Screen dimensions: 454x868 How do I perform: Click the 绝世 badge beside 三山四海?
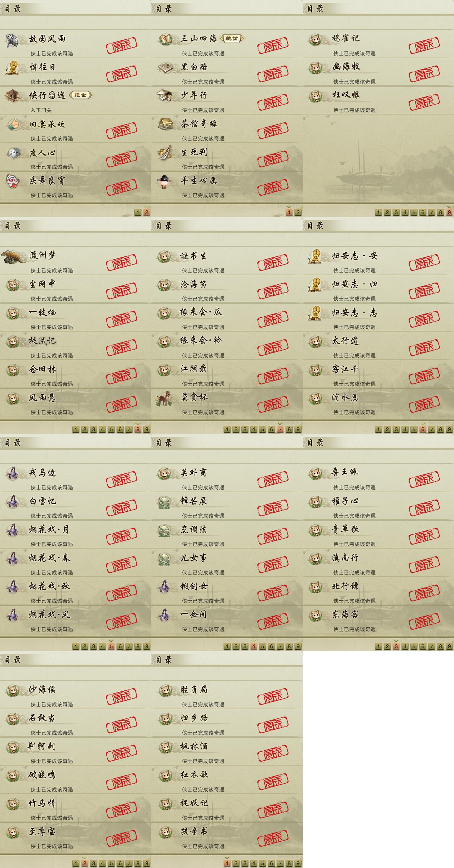[232, 38]
